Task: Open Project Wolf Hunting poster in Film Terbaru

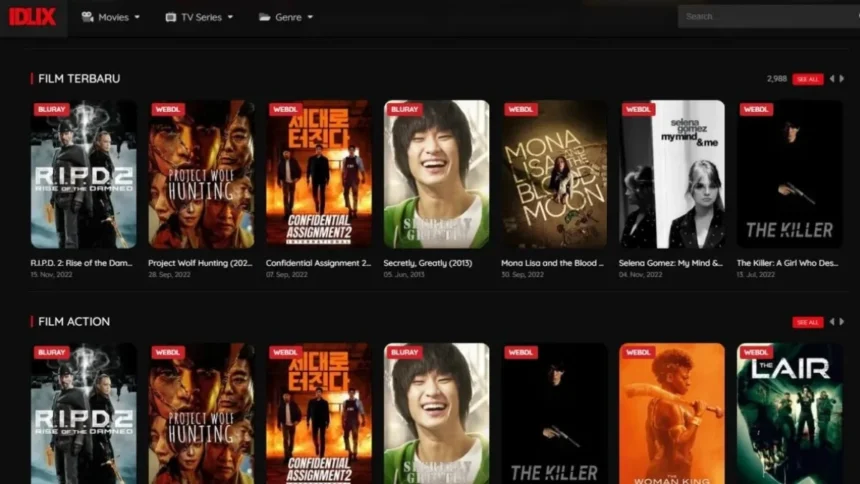Action: [x=201, y=174]
